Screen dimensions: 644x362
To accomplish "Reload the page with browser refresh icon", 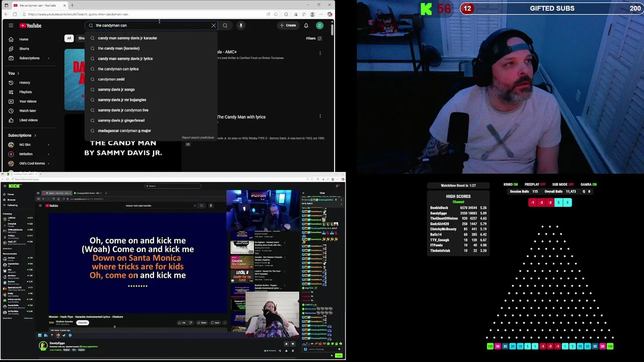I will pos(15,14).
